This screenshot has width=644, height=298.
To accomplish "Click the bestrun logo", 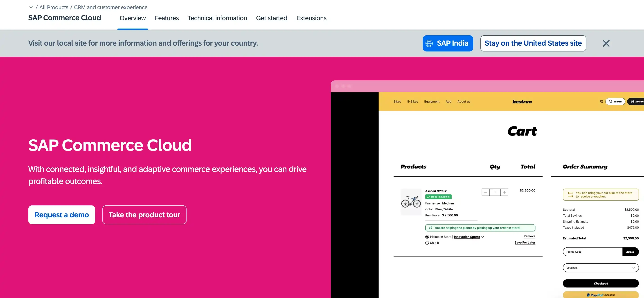I will (522, 101).
